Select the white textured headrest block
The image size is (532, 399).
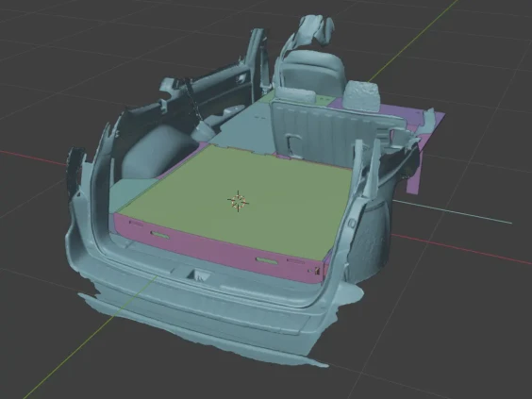click(362, 97)
